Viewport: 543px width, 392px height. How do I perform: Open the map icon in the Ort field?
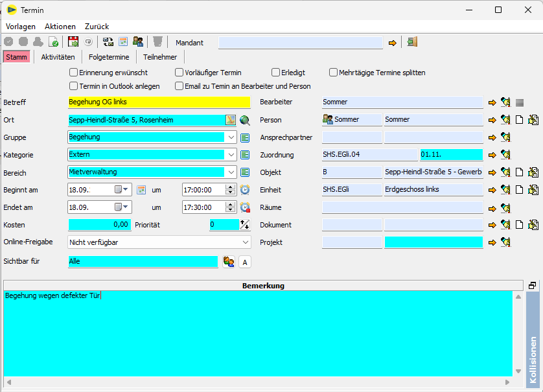230,120
